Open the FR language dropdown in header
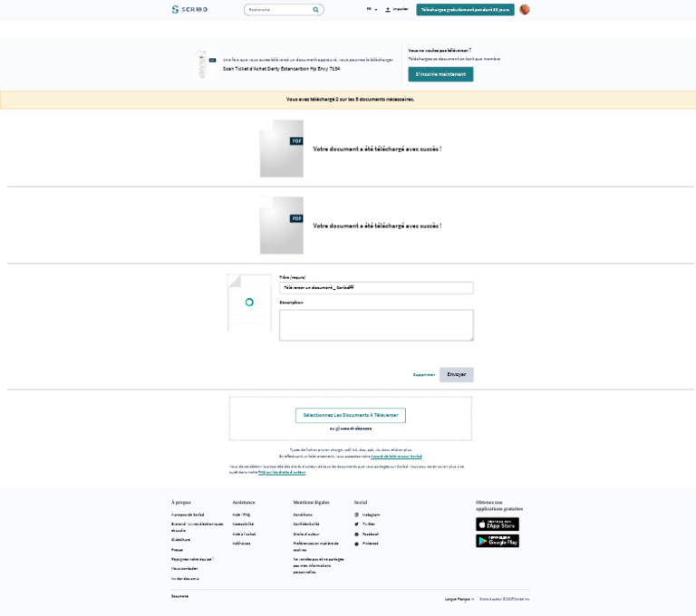Viewport: 696px width, 616px height. pos(372,9)
